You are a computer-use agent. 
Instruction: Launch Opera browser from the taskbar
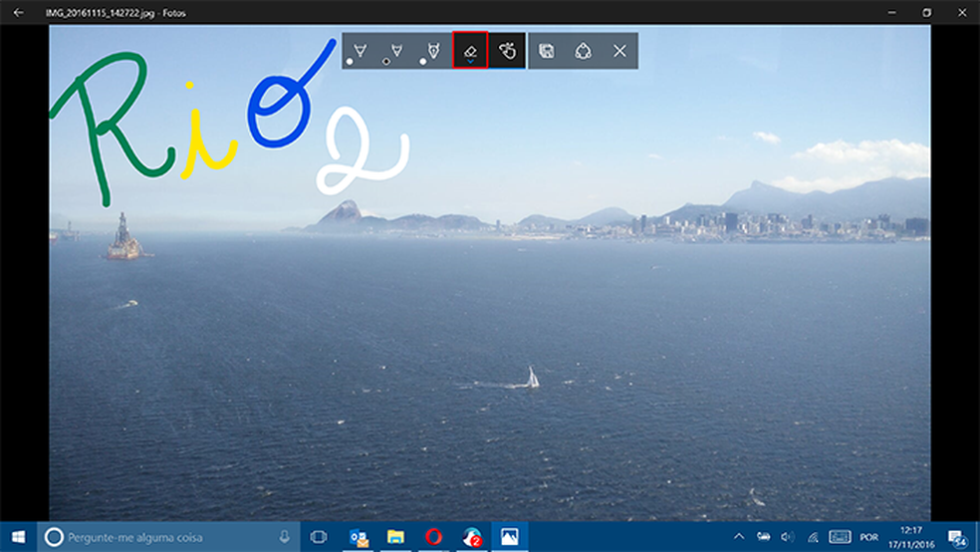434,537
